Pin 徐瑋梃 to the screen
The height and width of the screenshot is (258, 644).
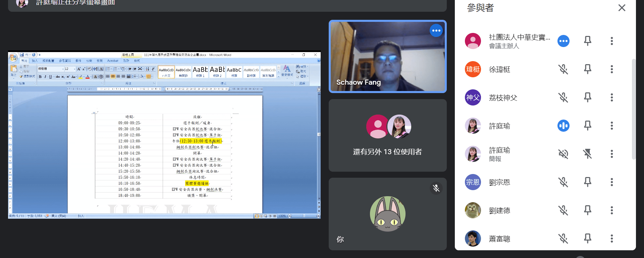tap(587, 69)
